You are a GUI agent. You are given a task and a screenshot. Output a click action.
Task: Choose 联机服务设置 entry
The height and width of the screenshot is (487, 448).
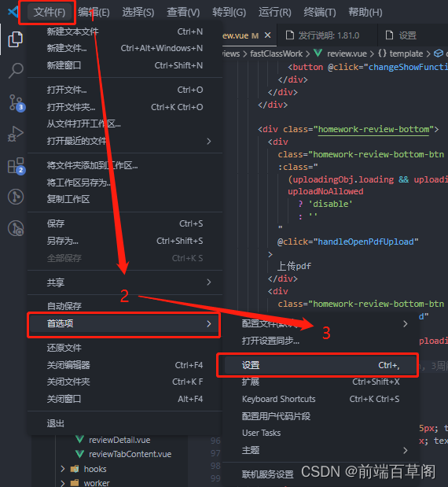coord(321,474)
